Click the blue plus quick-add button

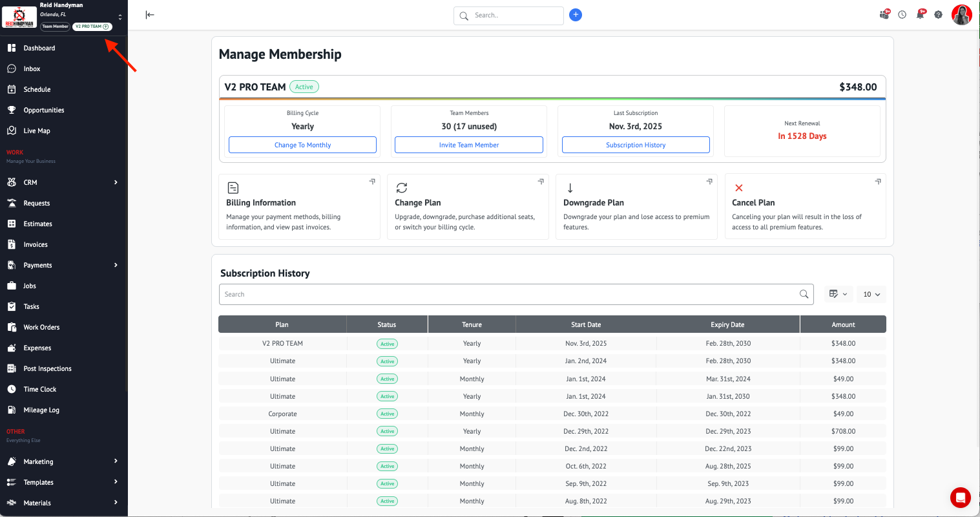tap(576, 15)
